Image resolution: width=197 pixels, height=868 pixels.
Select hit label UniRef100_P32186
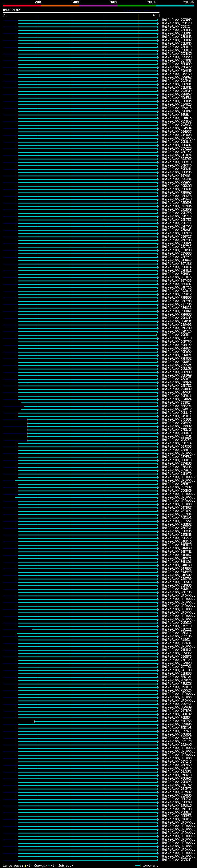[177, 636]
